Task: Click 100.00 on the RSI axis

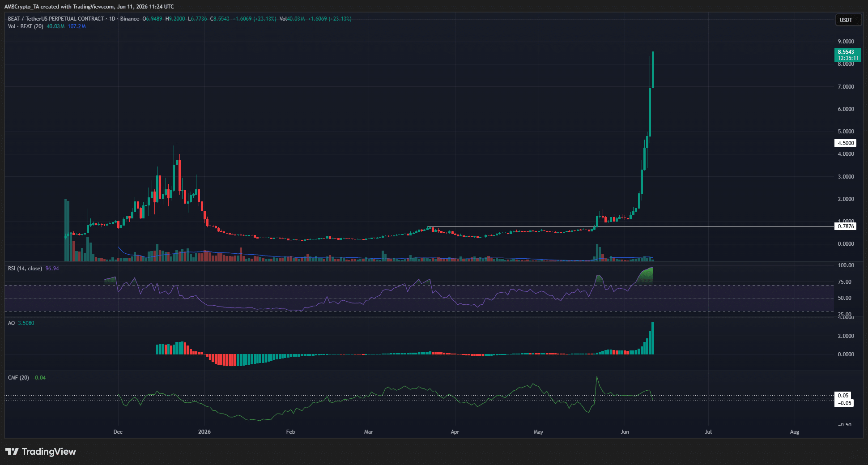Action: tap(846, 265)
